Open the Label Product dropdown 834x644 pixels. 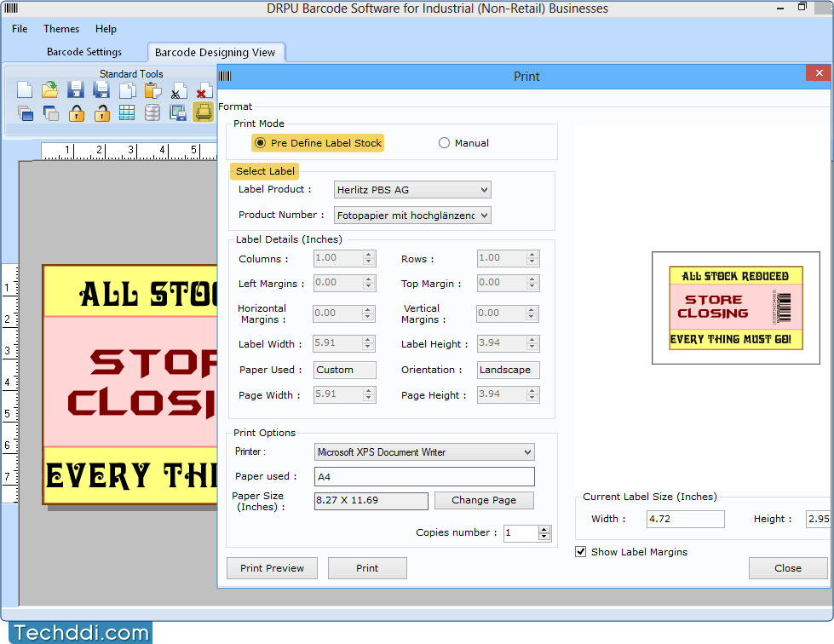(412, 190)
